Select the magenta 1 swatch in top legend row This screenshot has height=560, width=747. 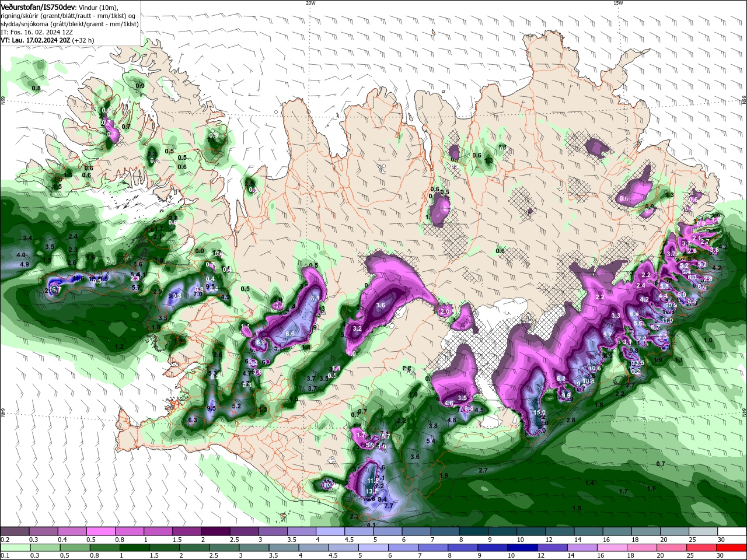[x=158, y=531]
